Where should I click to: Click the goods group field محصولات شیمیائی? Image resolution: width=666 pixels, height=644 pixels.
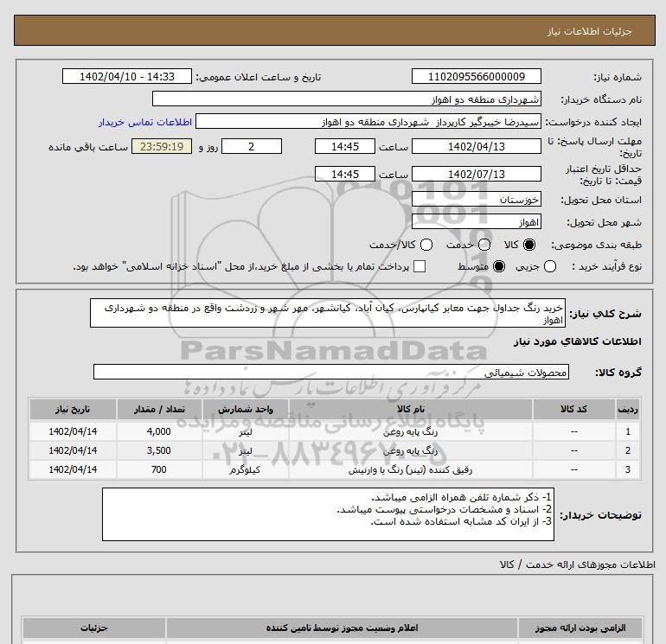click(x=331, y=373)
